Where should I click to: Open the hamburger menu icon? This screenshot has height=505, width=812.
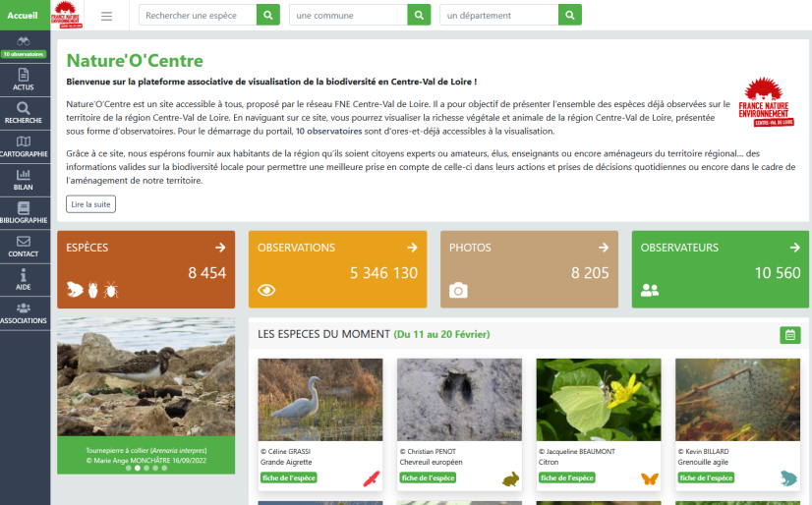pos(107,16)
